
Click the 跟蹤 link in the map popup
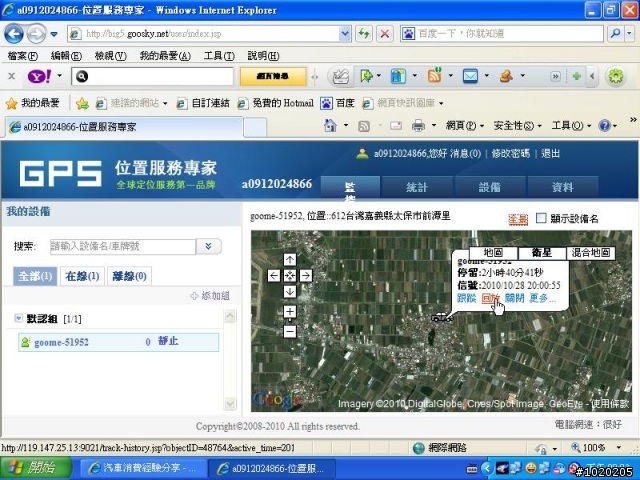[x=467, y=298]
